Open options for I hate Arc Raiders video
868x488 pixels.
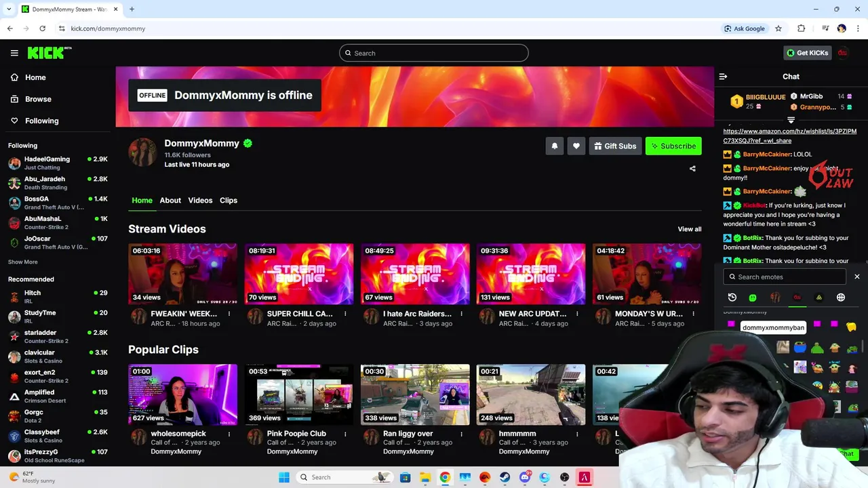click(x=461, y=314)
